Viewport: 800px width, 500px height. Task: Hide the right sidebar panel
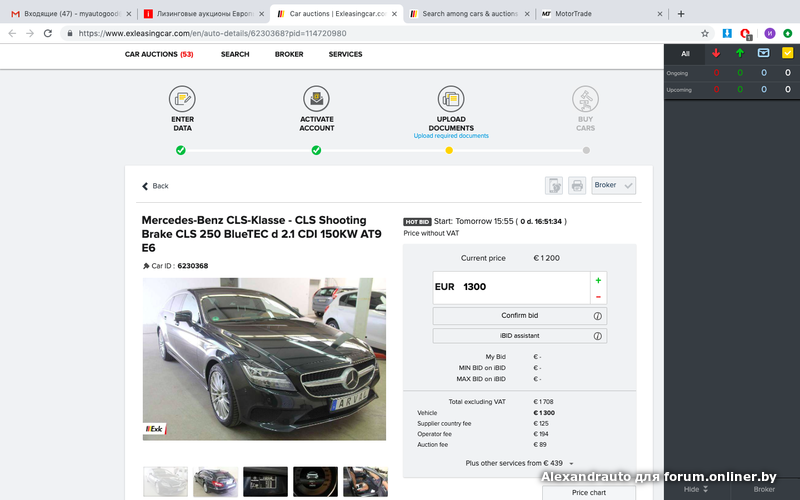[696, 489]
